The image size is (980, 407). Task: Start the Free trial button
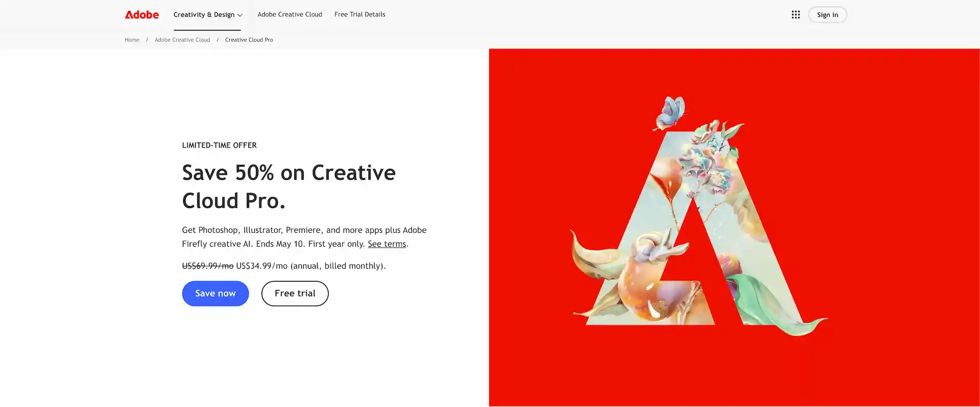point(295,294)
